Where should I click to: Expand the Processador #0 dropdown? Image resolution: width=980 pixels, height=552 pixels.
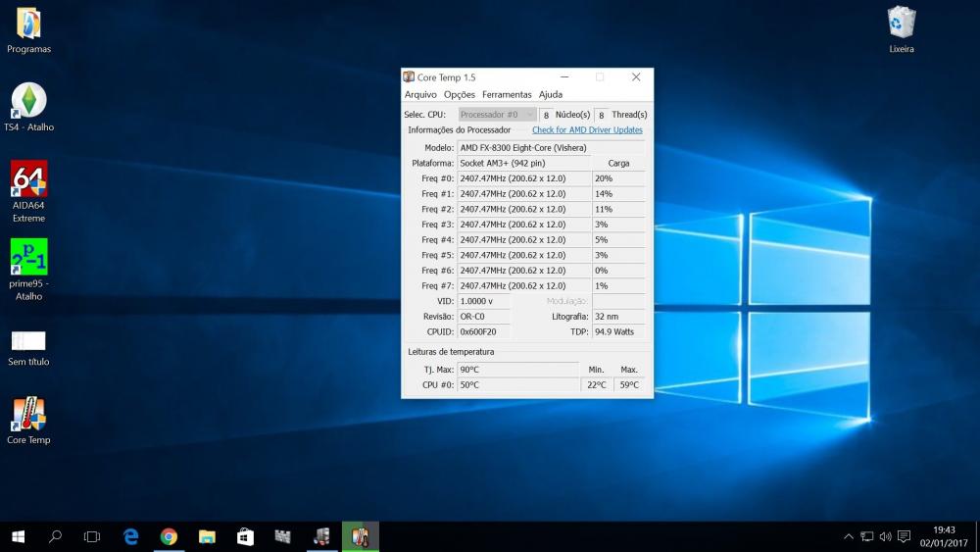[x=498, y=115]
